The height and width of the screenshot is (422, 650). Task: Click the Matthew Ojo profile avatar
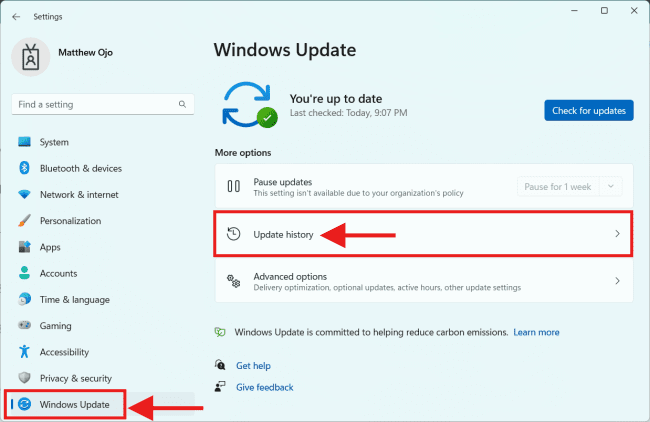[x=30, y=57]
